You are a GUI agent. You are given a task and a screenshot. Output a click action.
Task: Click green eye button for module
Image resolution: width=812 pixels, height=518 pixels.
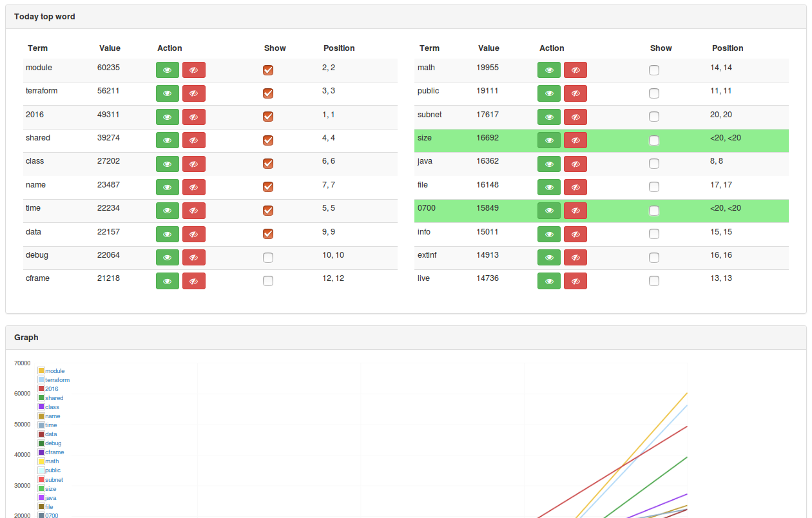[x=168, y=70]
